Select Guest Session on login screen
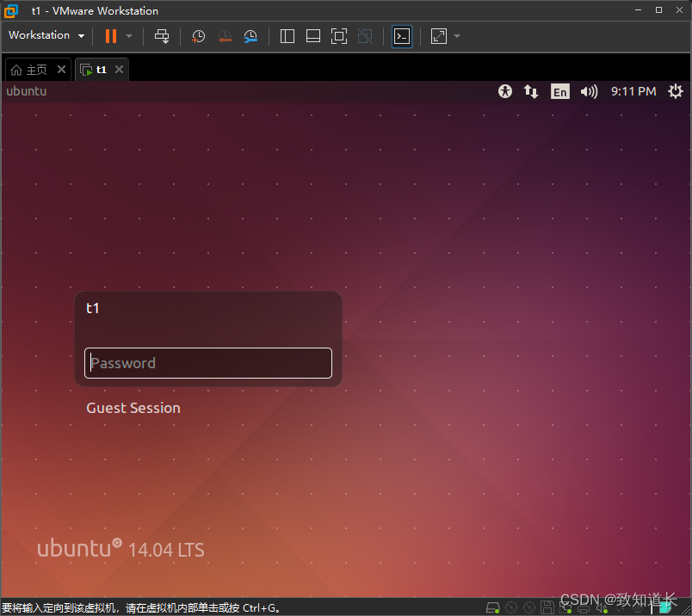This screenshot has height=616, width=692. [133, 408]
